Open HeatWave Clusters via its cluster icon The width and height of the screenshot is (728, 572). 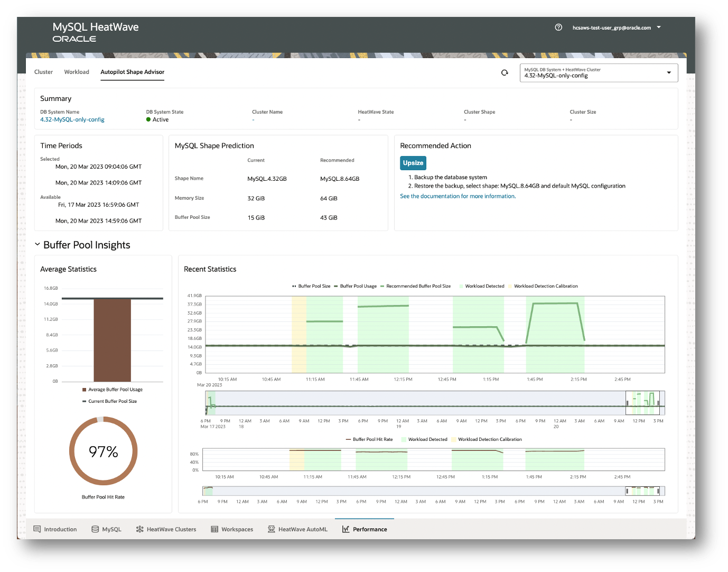(x=139, y=529)
